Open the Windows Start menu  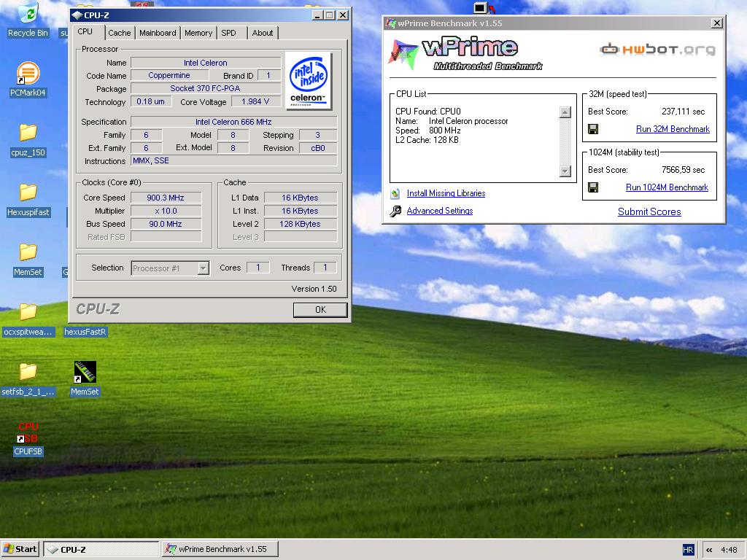20,549
